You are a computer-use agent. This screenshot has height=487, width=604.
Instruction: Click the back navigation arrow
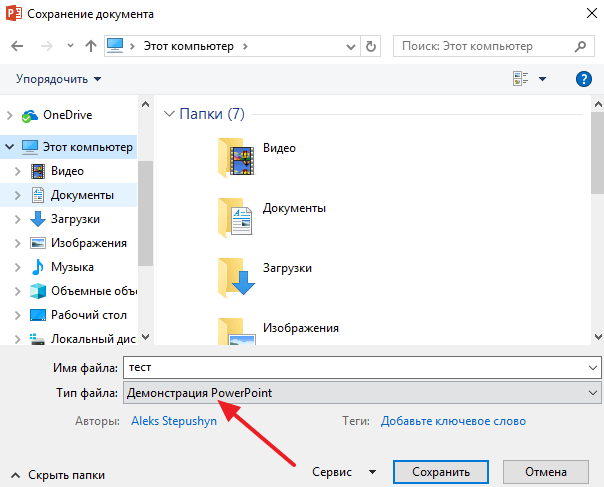click(x=17, y=46)
